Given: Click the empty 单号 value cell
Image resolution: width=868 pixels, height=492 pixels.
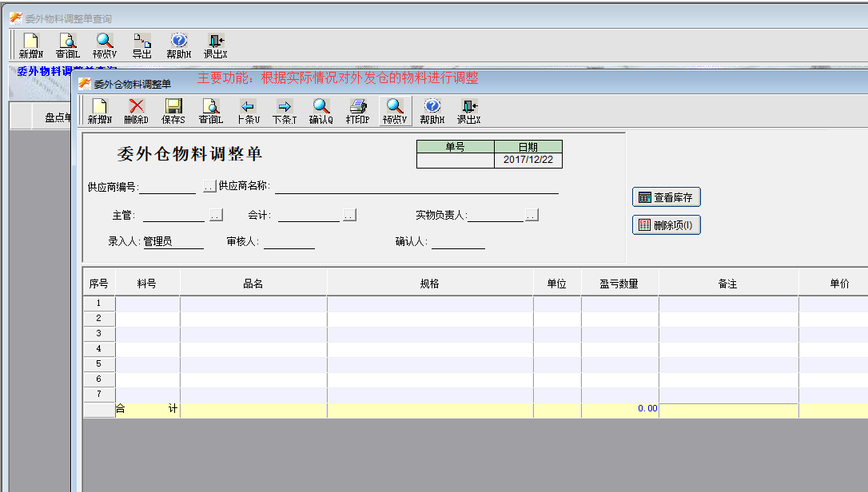Looking at the screenshot, I should [455, 160].
